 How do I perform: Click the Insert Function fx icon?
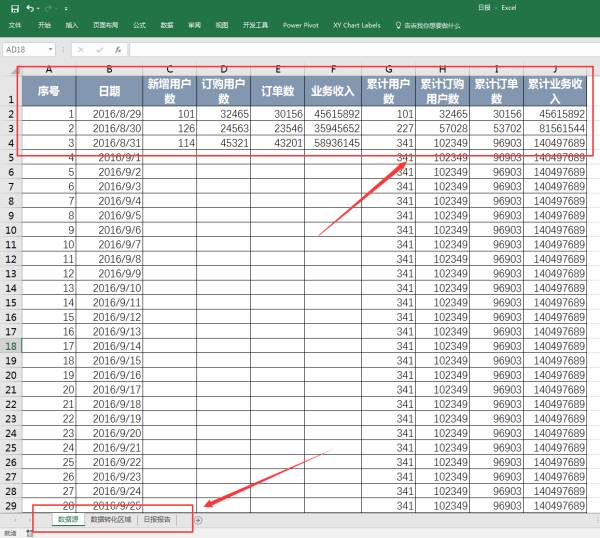coord(118,50)
